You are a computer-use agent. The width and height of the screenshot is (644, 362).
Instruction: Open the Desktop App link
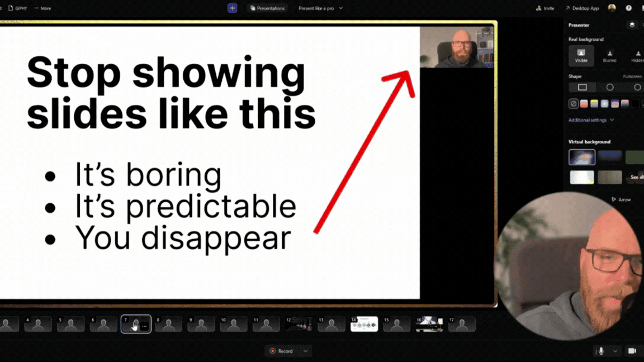(582, 8)
